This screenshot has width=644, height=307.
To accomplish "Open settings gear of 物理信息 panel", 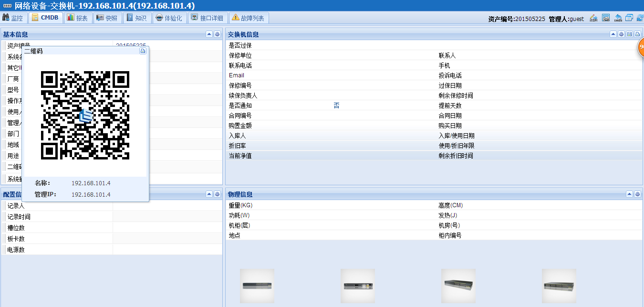I will [637, 194].
